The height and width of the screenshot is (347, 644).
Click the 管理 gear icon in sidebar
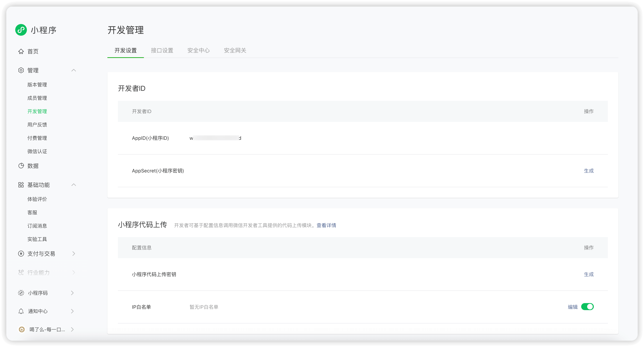click(x=21, y=70)
